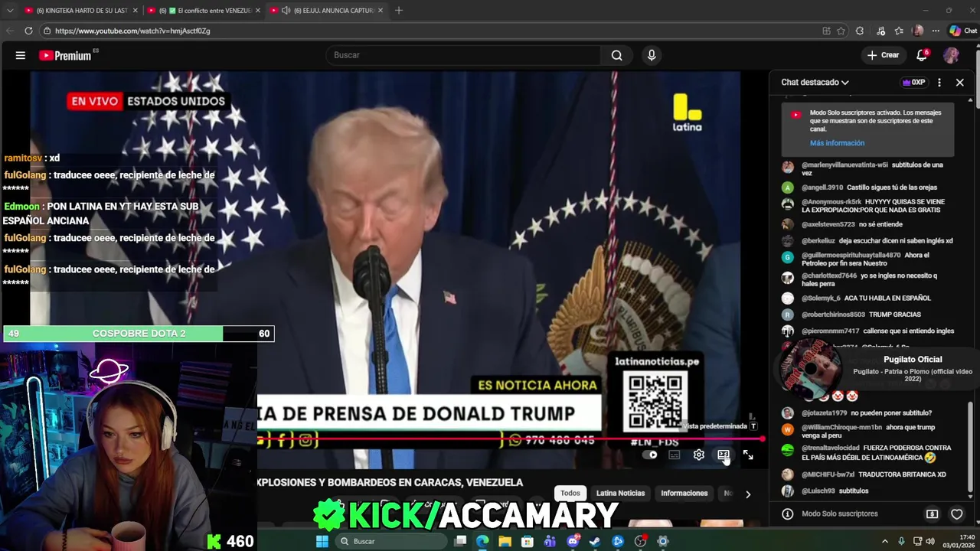This screenshot has height=551, width=980.
Task: Select the Informaciones chip
Action: tap(684, 493)
